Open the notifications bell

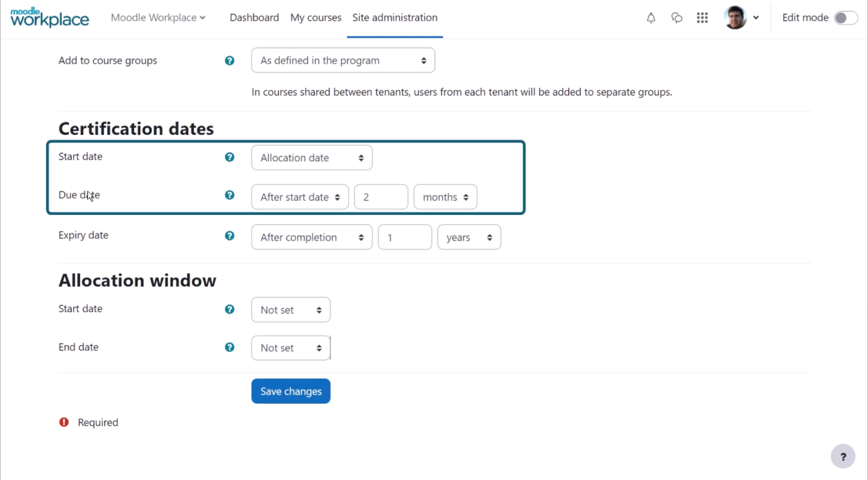(x=651, y=17)
